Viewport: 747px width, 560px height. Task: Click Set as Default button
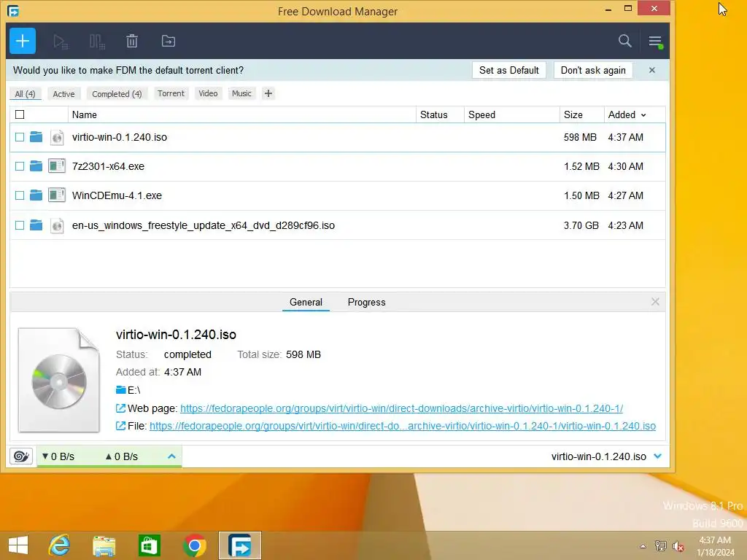click(508, 70)
